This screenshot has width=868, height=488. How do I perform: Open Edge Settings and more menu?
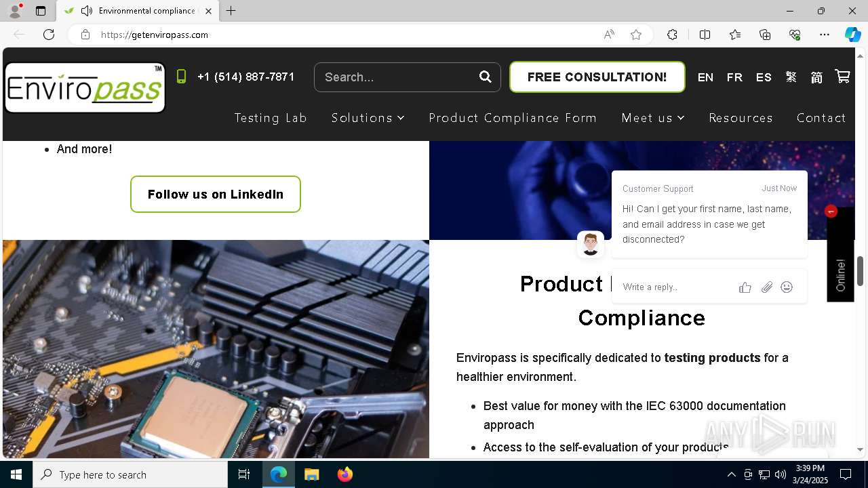825,35
